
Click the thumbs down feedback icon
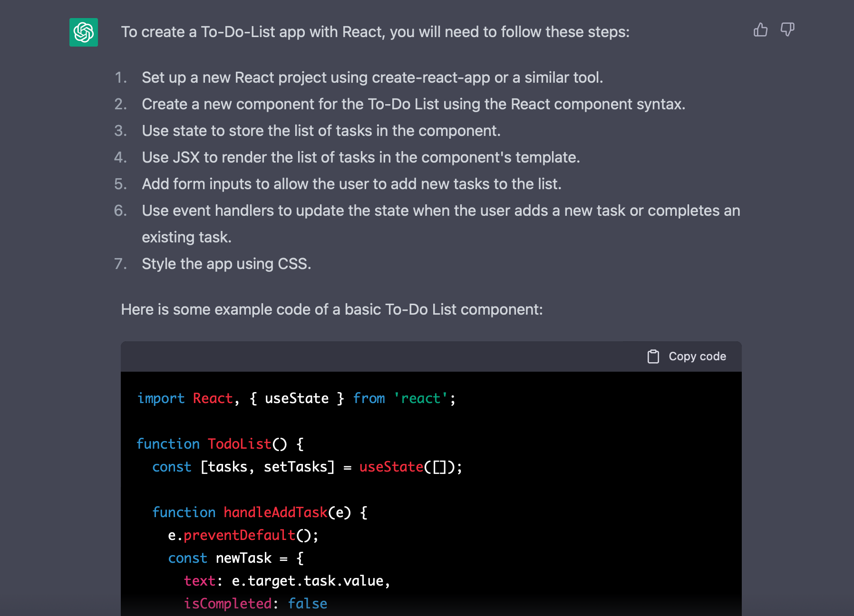point(787,30)
